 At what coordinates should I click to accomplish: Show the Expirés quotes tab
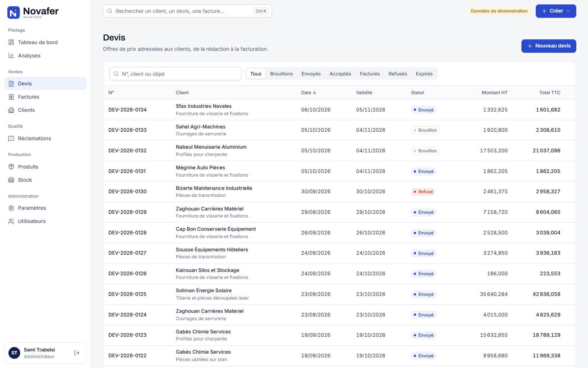[x=424, y=74]
